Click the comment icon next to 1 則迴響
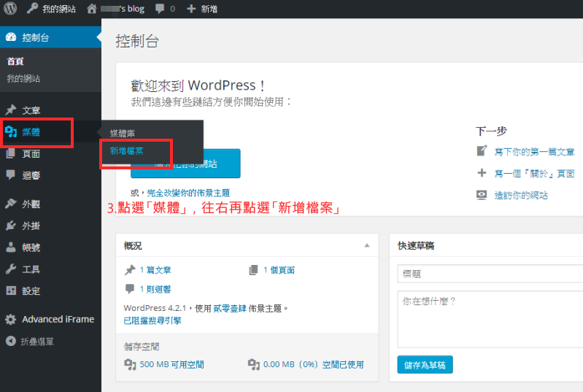 130,288
